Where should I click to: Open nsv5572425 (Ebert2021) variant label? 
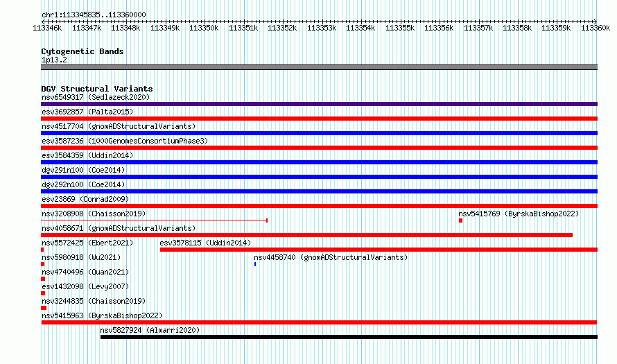click(x=87, y=243)
